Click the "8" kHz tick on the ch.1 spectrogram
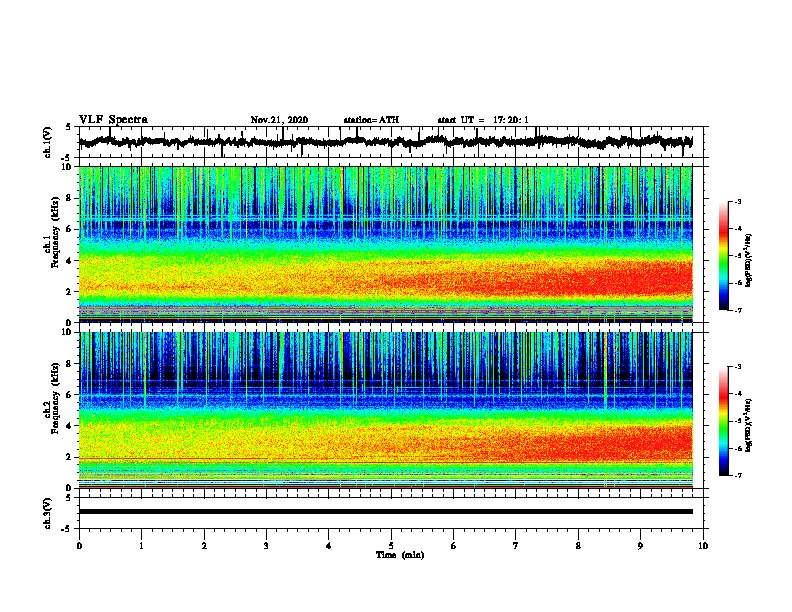This screenshot has width=792, height=612. (70, 198)
